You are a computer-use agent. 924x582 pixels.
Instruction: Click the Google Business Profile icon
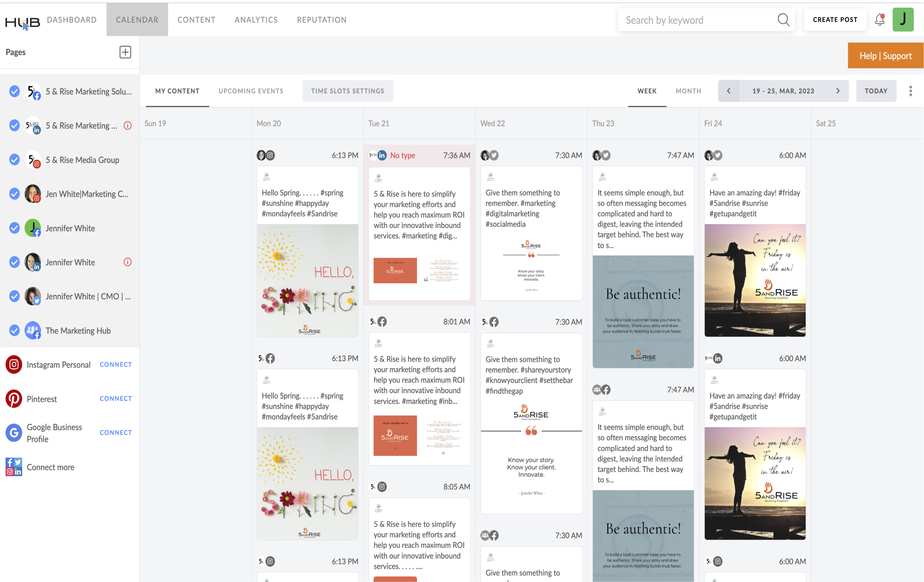coord(14,433)
